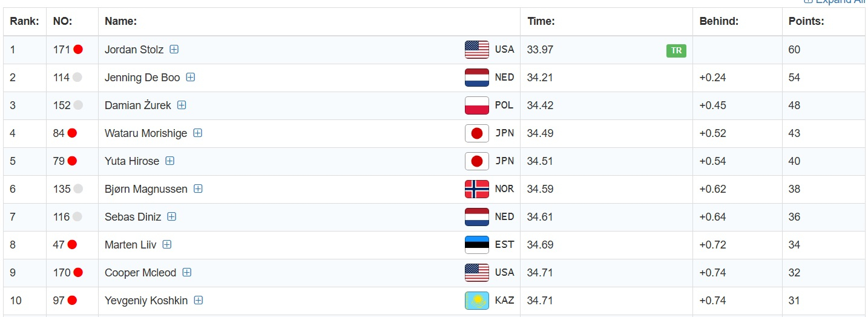Click the Time column header
This screenshot has width=868, height=317.
541,21
